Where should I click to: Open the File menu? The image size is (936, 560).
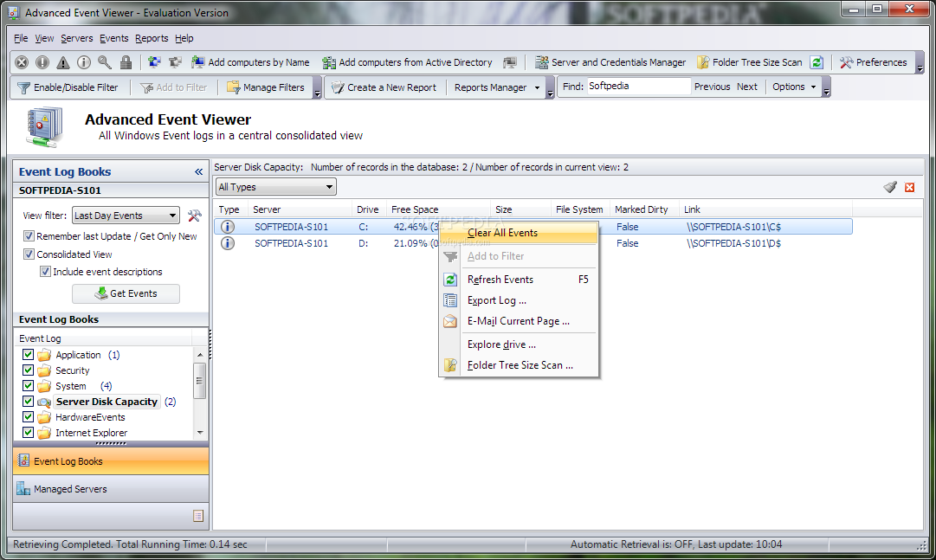point(21,38)
